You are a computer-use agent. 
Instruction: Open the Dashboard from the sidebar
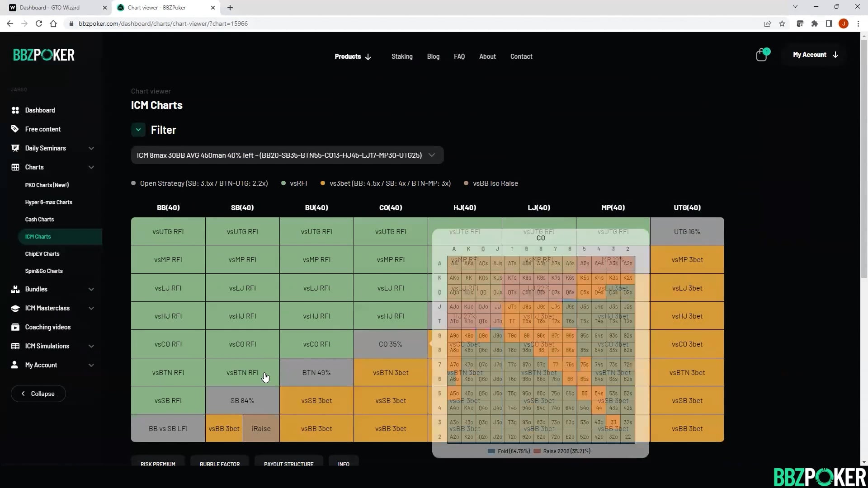tap(40, 110)
